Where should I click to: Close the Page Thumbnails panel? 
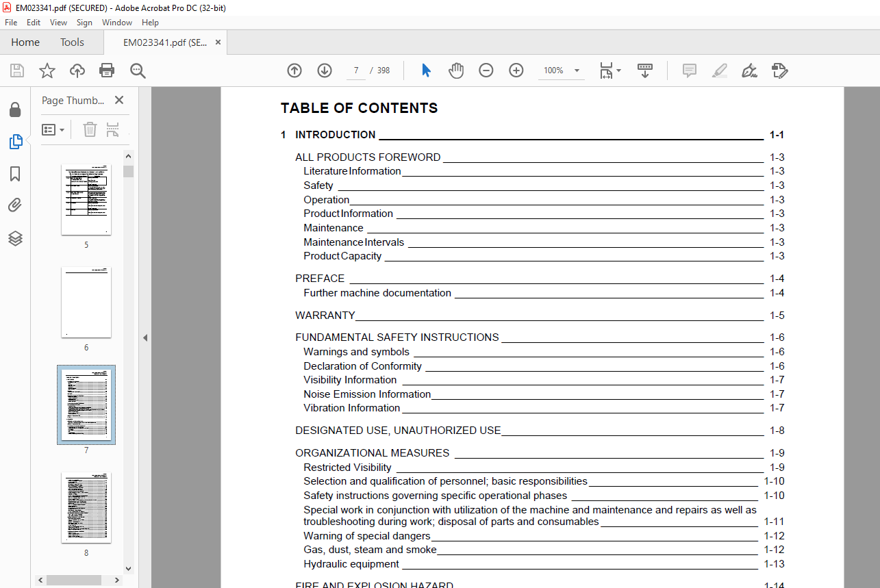[119, 100]
